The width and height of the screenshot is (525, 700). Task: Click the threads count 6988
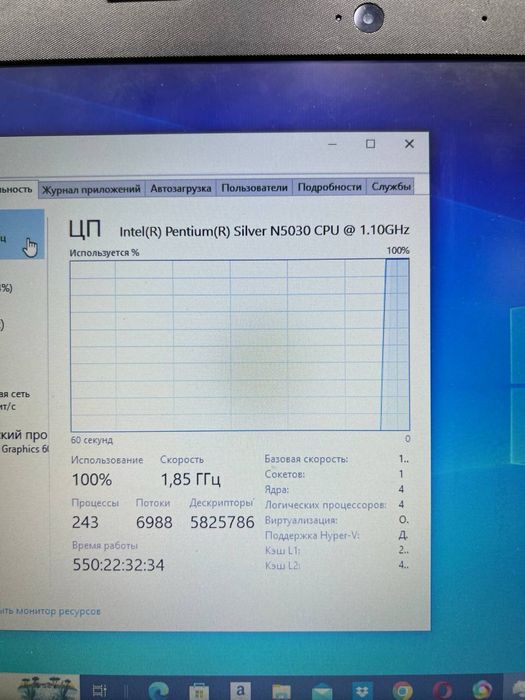point(154,522)
